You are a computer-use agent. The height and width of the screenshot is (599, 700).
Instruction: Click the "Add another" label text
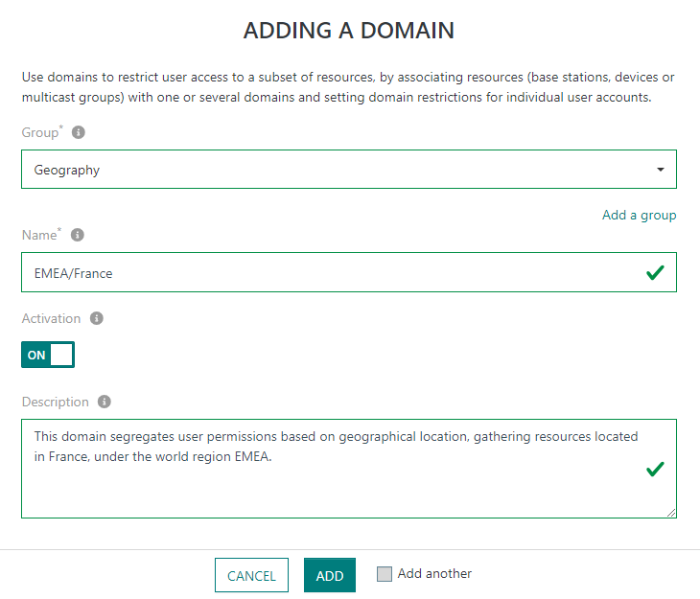coord(434,574)
